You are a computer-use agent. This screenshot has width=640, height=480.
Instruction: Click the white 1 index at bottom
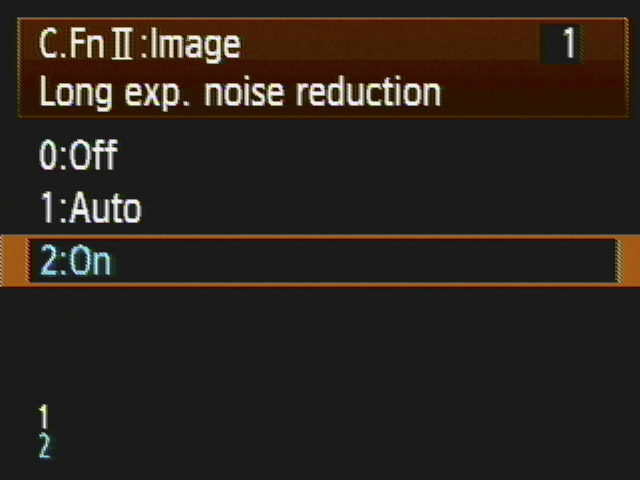tap(44, 415)
